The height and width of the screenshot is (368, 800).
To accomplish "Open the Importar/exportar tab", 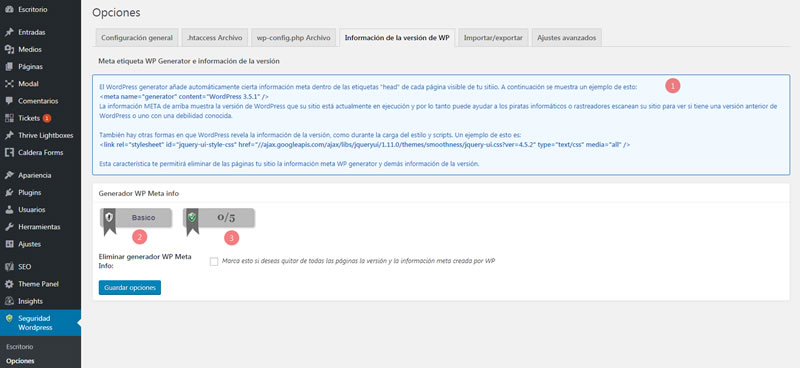I will (493, 38).
